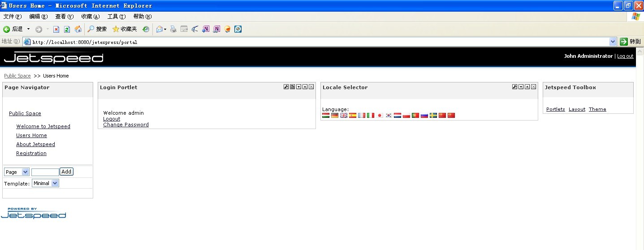Choose the Polish flag language
Viewport: 644px width, 250px height.
[406, 116]
